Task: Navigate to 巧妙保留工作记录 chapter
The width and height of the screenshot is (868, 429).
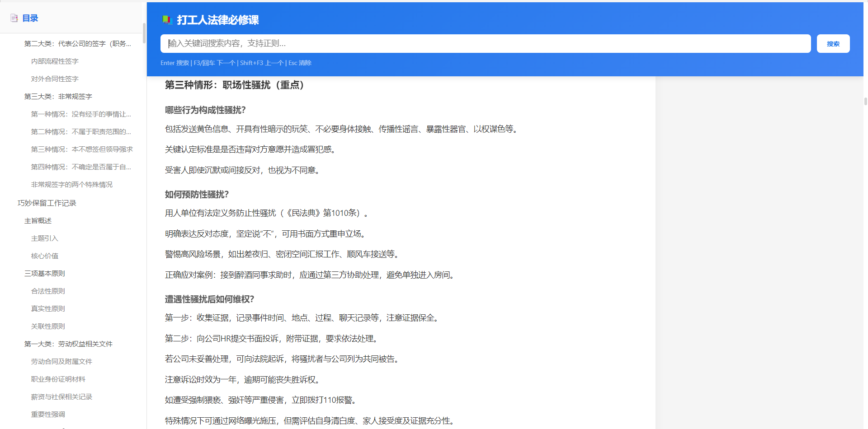Action: click(47, 203)
